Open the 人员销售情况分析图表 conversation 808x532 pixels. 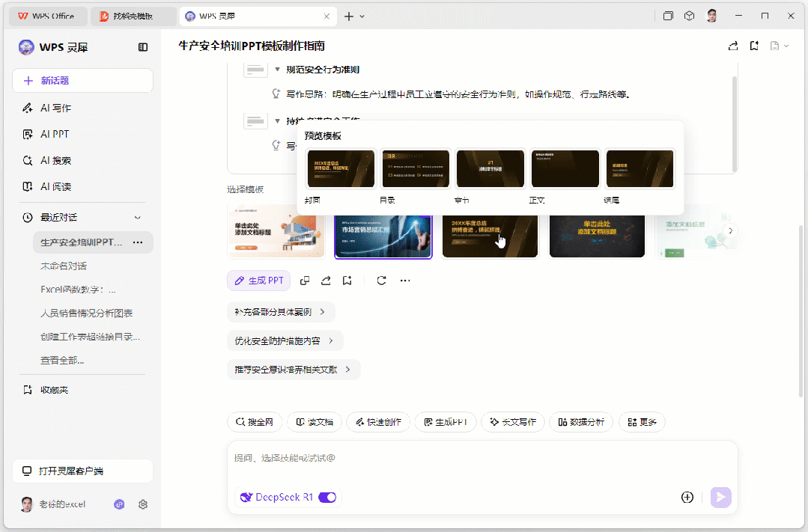click(87, 313)
